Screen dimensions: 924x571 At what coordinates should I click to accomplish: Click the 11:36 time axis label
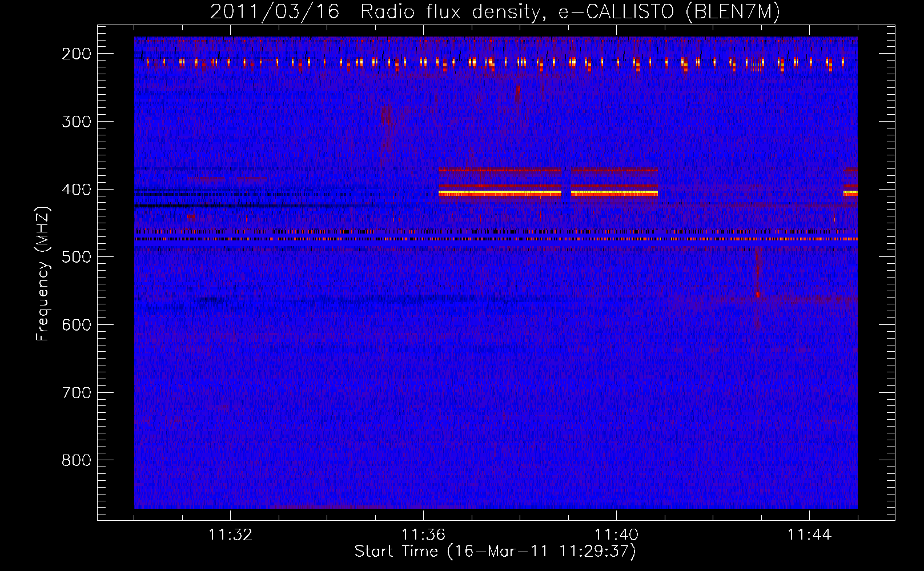423,535
